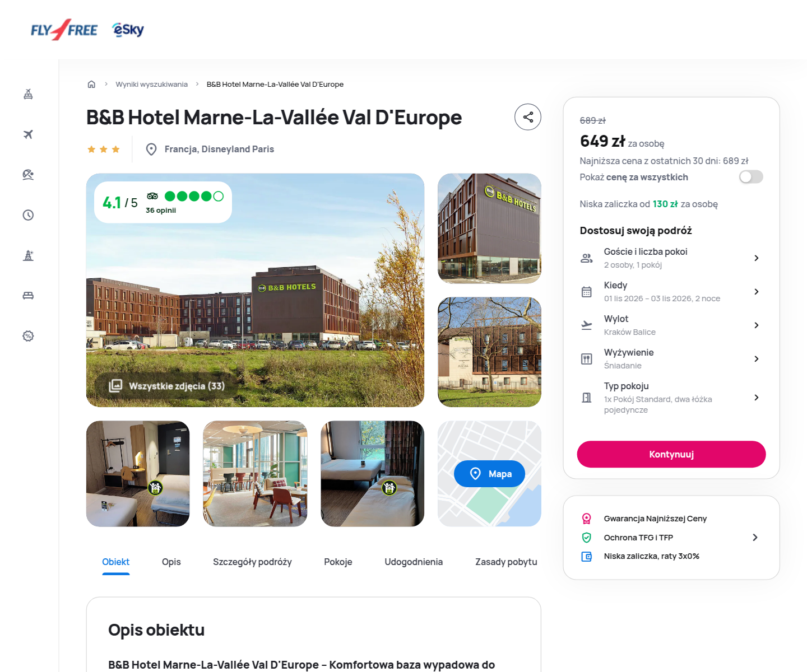Open the percent badge deals sidebar icon
Screen dimensions: 807x672
tap(28, 336)
